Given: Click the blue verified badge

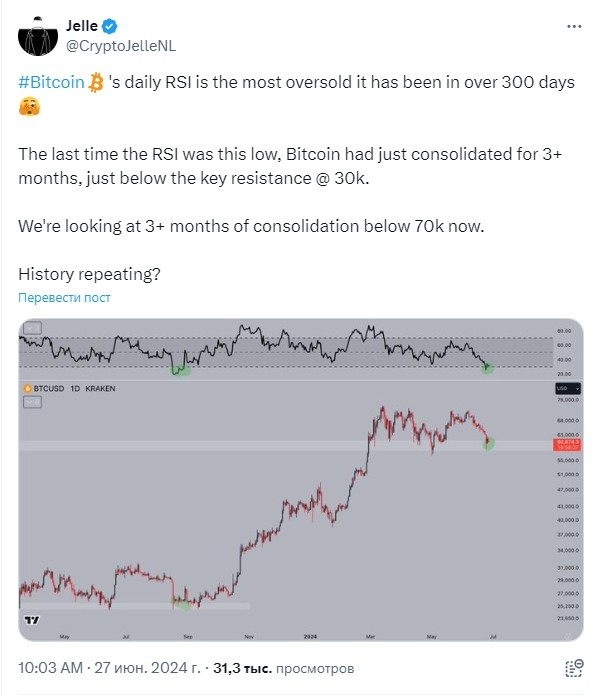Looking at the screenshot, I should [x=110, y=26].
